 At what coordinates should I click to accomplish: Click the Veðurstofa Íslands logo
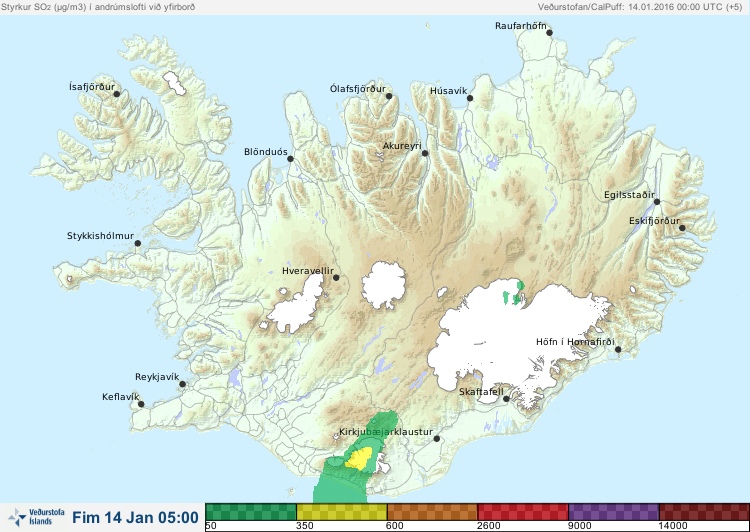click(x=36, y=517)
